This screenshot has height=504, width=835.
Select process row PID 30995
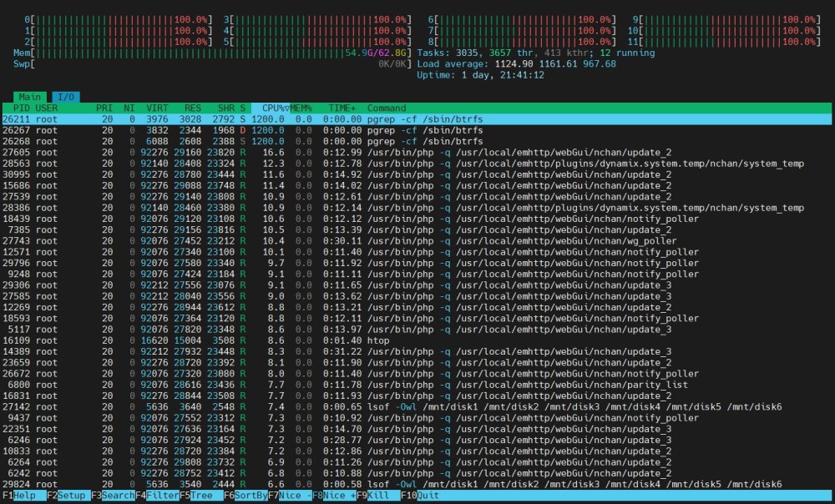coord(417,174)
